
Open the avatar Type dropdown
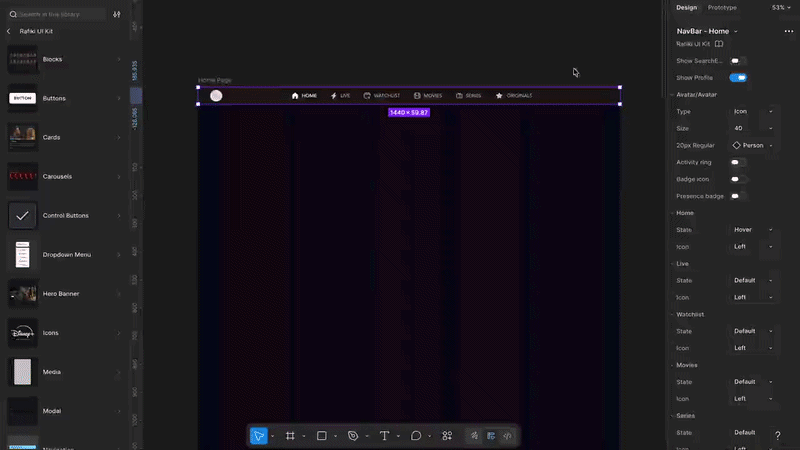[753, 111]
